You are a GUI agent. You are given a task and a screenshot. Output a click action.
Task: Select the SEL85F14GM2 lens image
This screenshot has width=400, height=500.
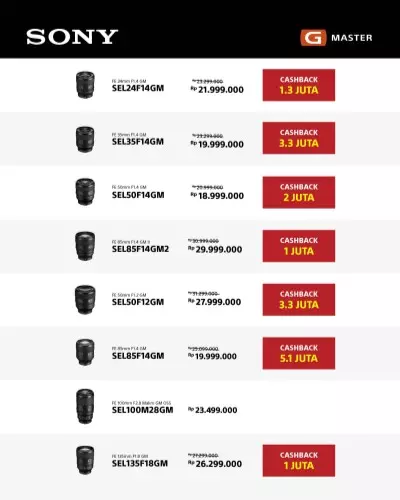(85, 246)
